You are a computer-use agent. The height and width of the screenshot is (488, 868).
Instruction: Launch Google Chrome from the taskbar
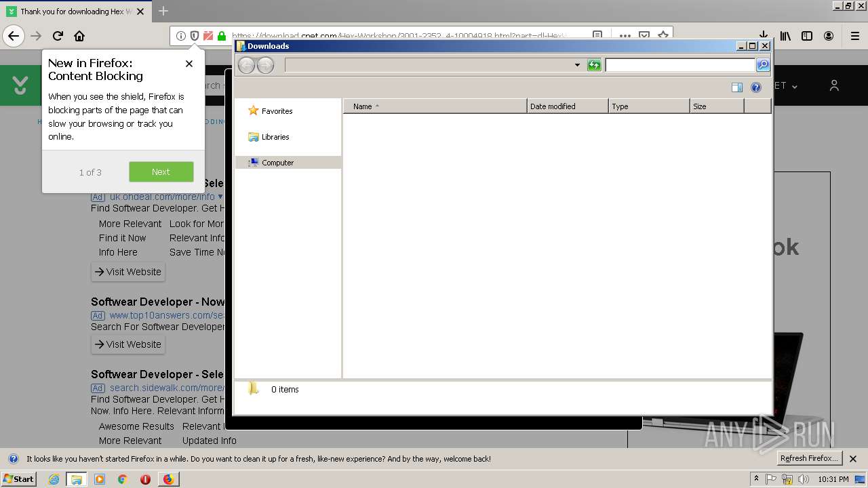[x=122, y=479]
